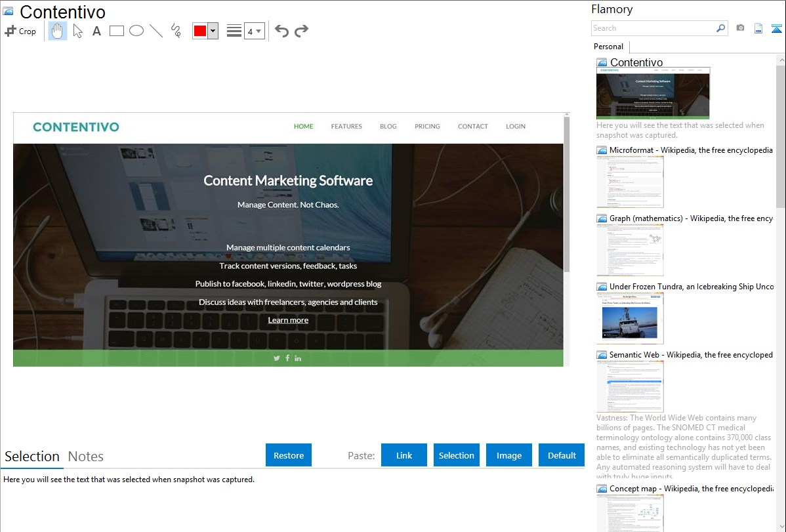
Task: Redo the last annotation
Action: (x=301, y=31)
